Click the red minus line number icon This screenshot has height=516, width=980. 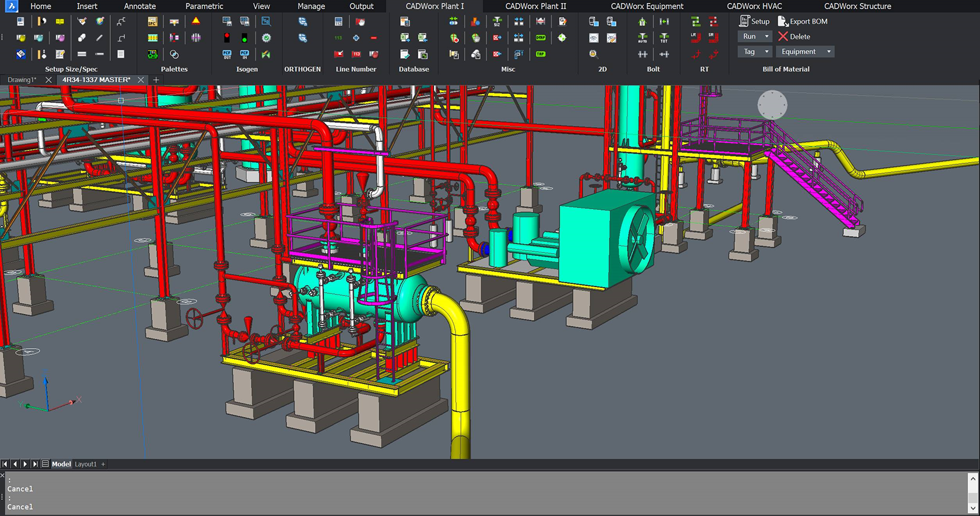tap(374, 38)
